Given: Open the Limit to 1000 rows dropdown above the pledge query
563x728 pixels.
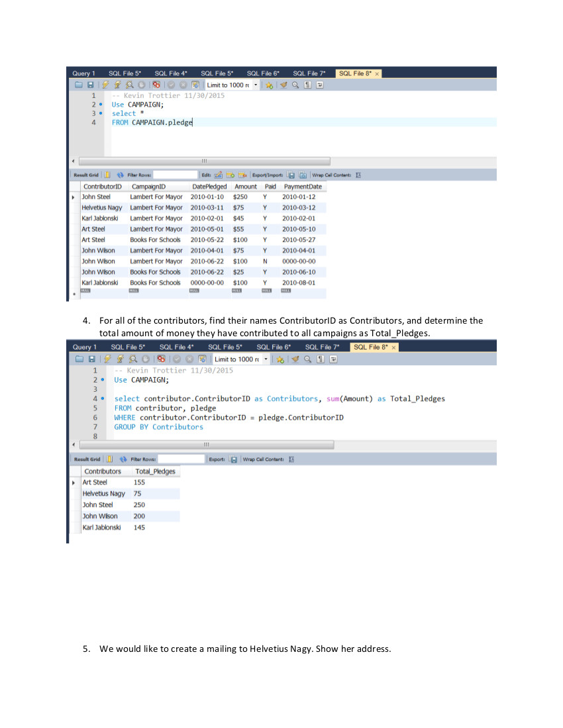Looking at the screenshot, I should [x=255, y=85].
